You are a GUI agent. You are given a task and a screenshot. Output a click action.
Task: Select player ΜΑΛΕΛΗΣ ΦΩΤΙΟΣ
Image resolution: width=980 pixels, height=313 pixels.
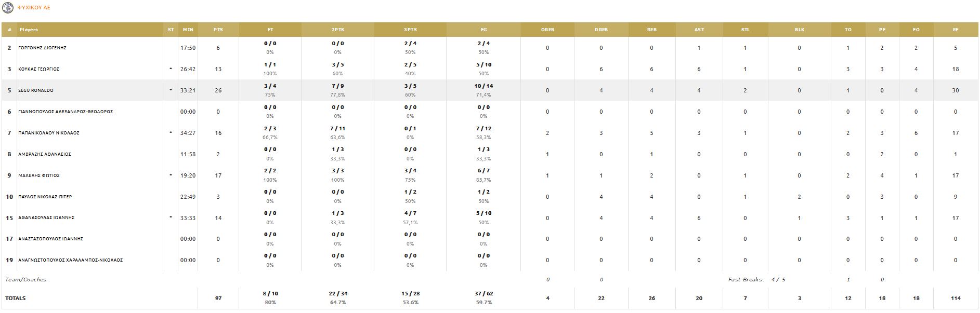tap(39, 175)
